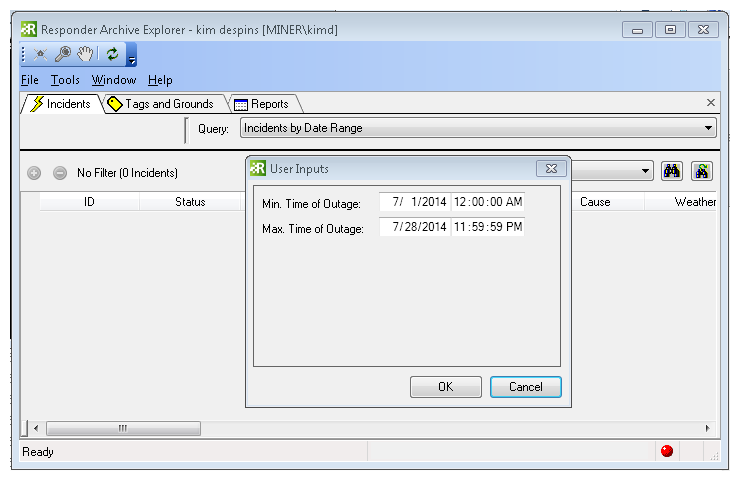Select the hand pan tool
Viewport: 740px width, 481px height.
[85, 54]
